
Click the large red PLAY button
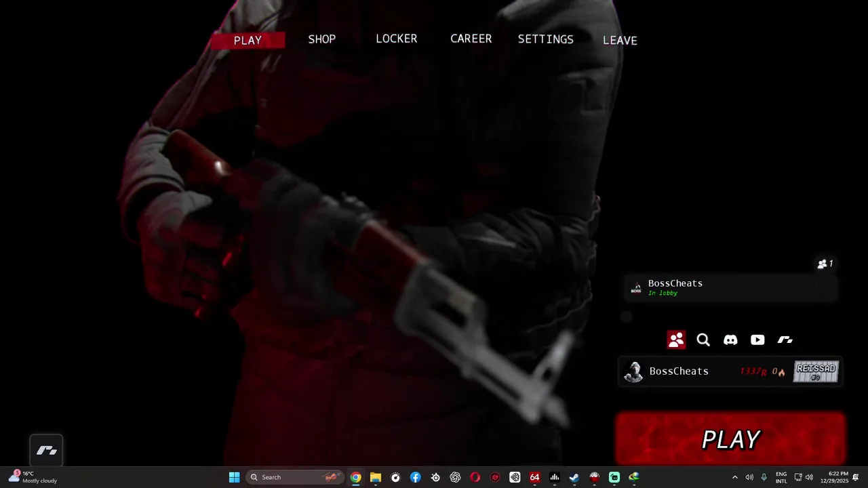(730, 439)
